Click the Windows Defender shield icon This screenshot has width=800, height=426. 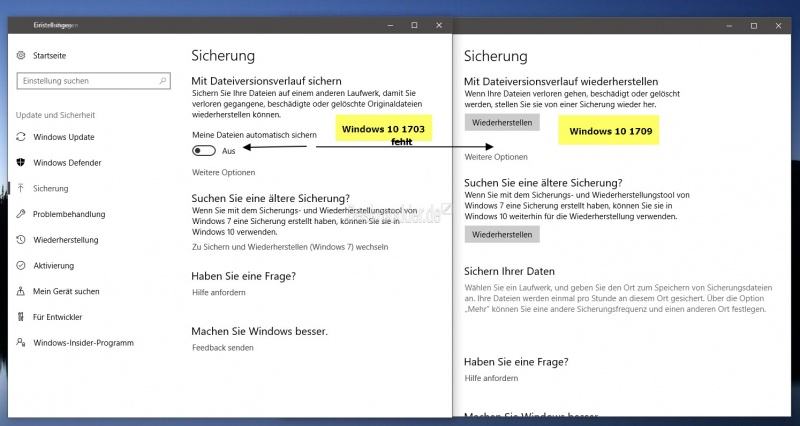pyautogui.click(x=21, y=162)
